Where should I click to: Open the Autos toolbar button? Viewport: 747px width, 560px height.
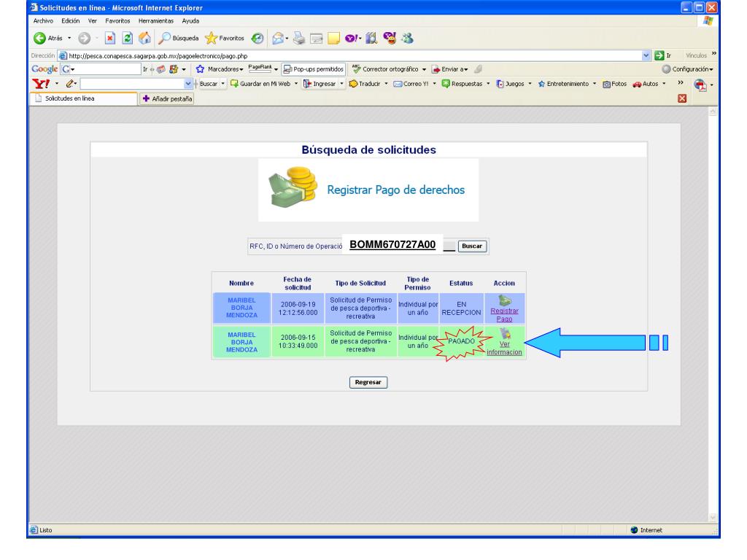coord(646,84)
